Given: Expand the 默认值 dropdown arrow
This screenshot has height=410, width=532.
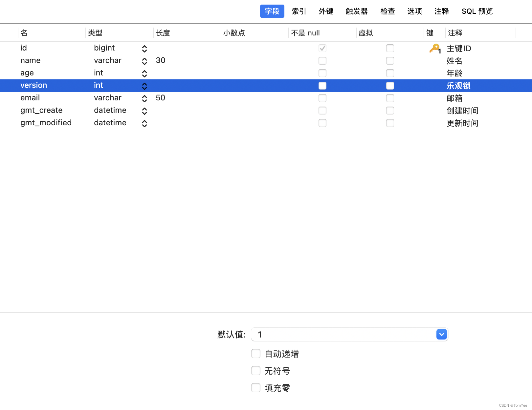Looking at the screenshot, I should tap(442, 334).
